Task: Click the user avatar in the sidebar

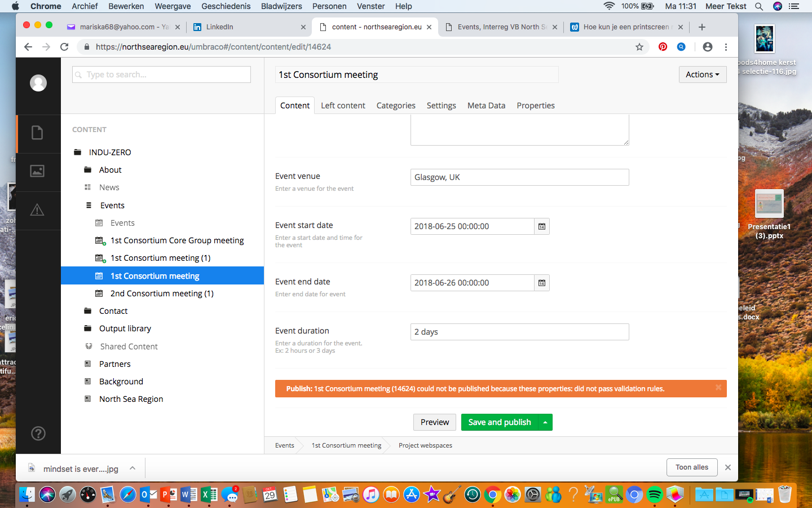Action: (38, 83)
